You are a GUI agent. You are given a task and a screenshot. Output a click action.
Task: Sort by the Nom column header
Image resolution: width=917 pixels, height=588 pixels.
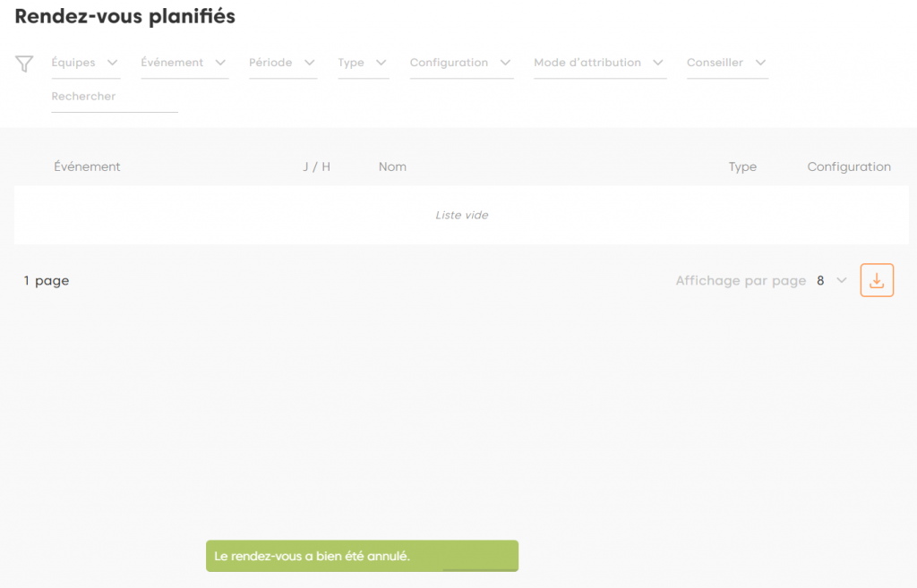392,166
